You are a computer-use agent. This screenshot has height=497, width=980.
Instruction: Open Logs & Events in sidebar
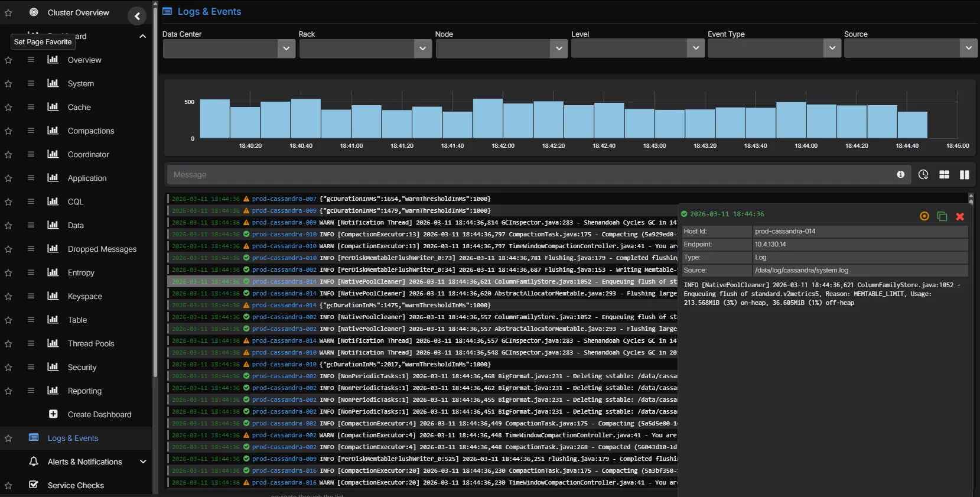pyautogui.click(x=73, y=438)
